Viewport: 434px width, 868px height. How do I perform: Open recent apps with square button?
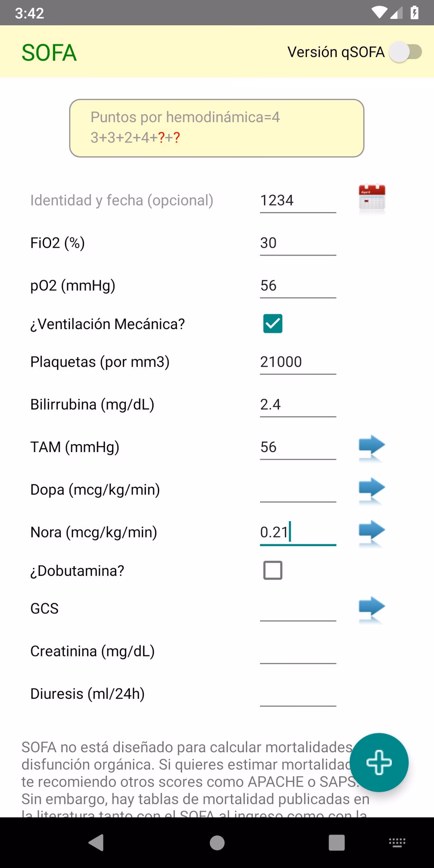tap(337, 842)
